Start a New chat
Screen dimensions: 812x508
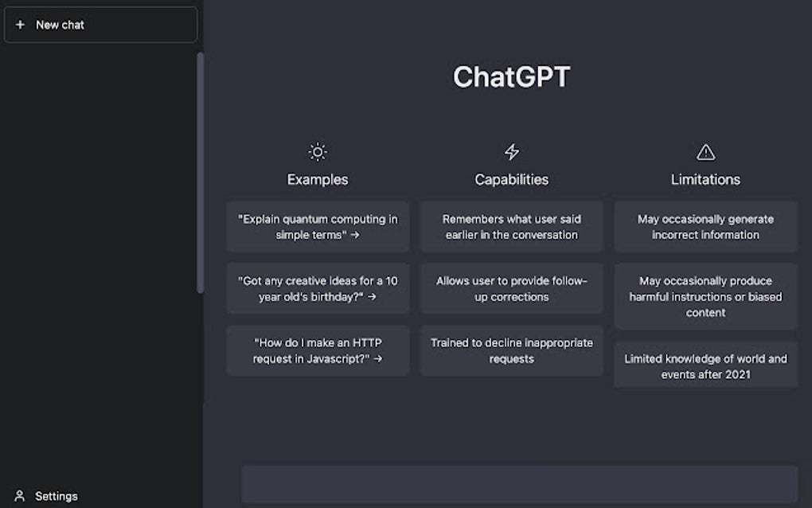pos(100,25)
